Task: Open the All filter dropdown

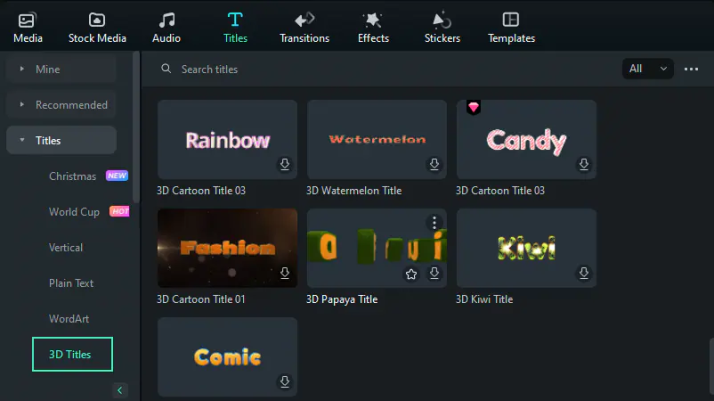Action: (x=647, y=69)
